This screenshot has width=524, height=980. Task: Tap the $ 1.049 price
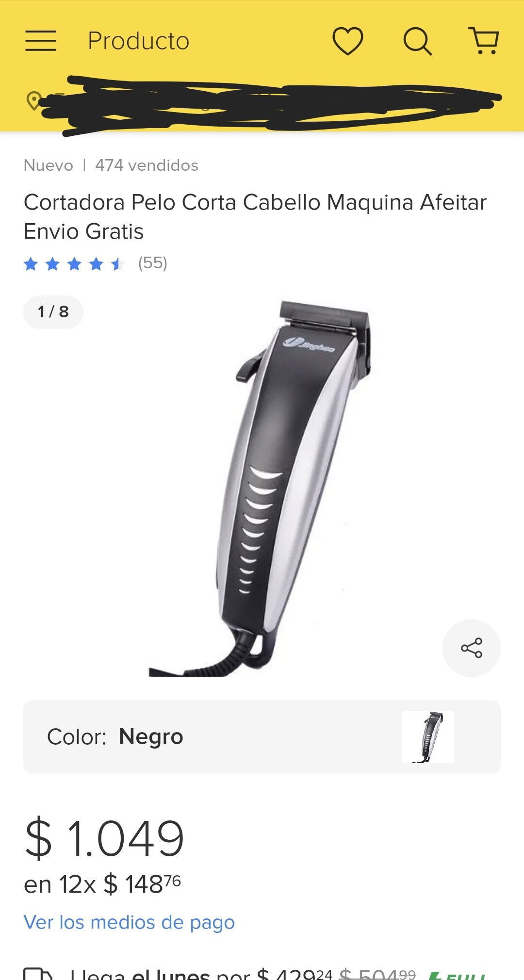coord(104,838)
